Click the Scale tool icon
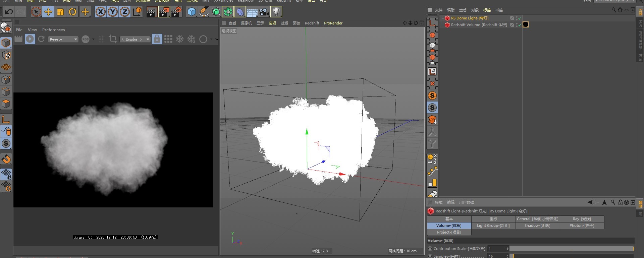 pos(60,12)
